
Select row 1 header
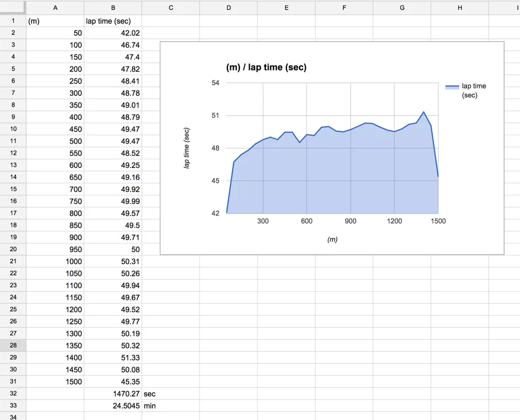(13, 21)
